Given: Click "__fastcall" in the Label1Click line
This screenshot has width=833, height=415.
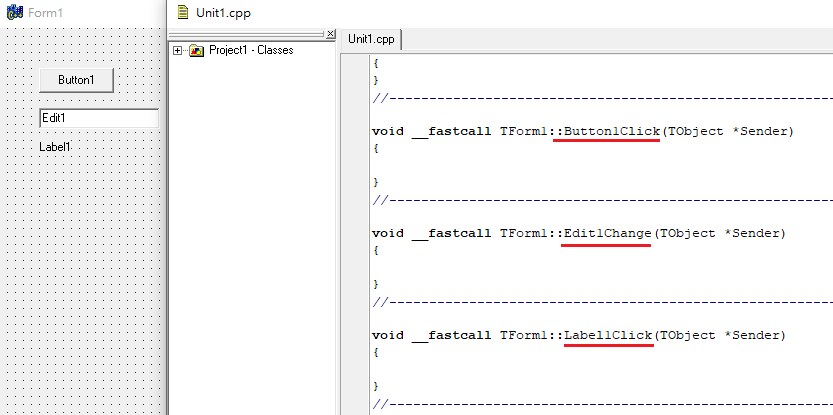Looking at the screenshot, I should tap(452, 335).
